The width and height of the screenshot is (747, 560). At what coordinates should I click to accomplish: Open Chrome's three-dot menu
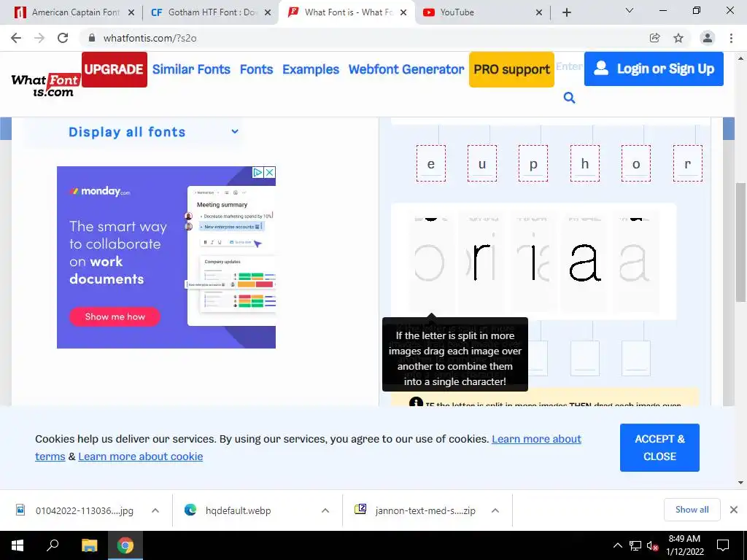point(731,38)
